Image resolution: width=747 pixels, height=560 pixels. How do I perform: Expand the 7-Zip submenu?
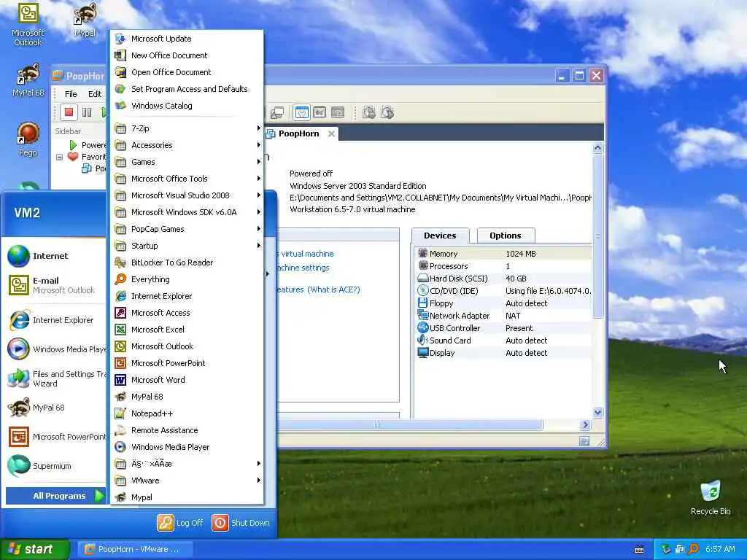pyautogui.click(x=187, y=128)
